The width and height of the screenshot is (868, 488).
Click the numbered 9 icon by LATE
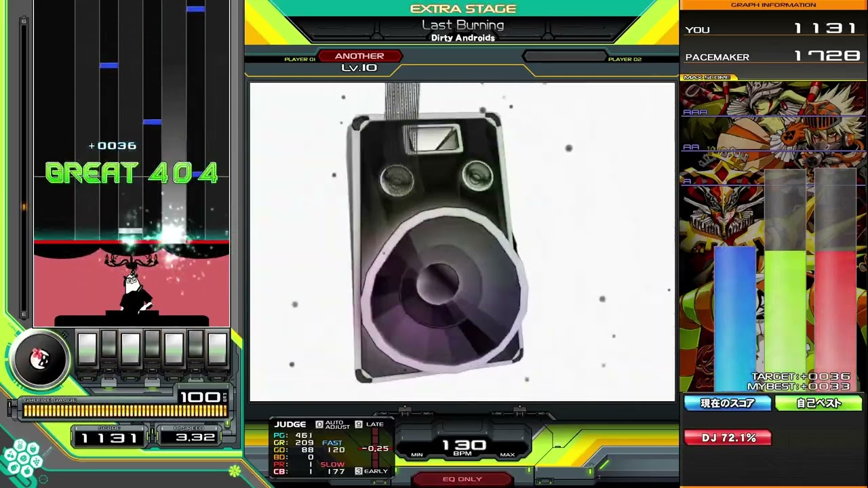point(359,425)
